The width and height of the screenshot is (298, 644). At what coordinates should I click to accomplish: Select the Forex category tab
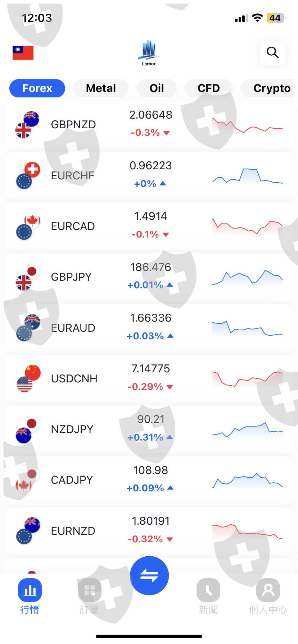pyautogui.click(x=37, y=88)
